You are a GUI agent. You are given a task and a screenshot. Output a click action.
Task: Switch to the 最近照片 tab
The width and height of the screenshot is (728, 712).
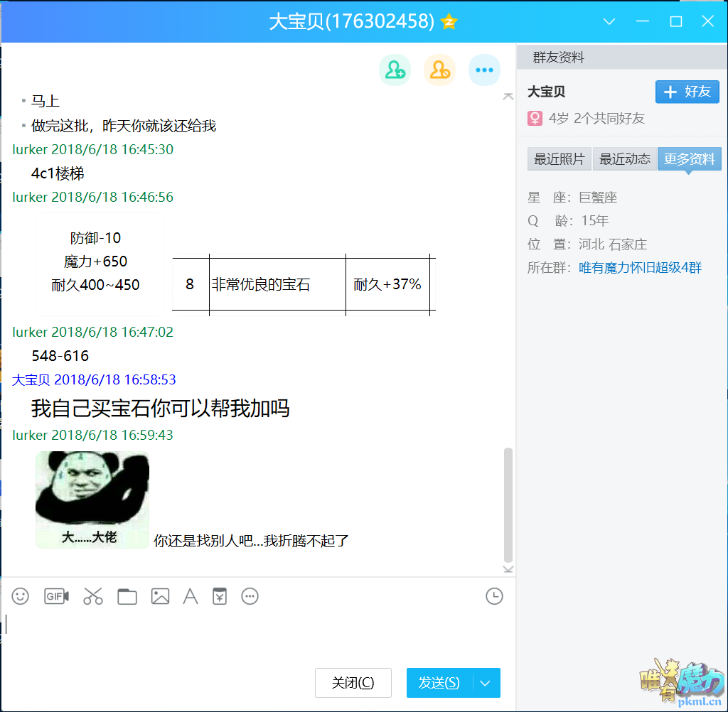click(x=560, y=159)
